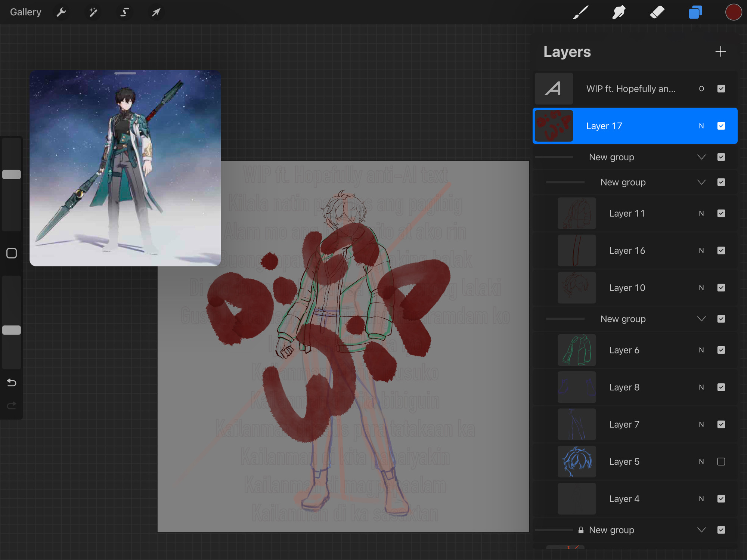The image size is (747, 560).
Task: Toggle the Layers panel icon
Action: (x=695, y=12)
